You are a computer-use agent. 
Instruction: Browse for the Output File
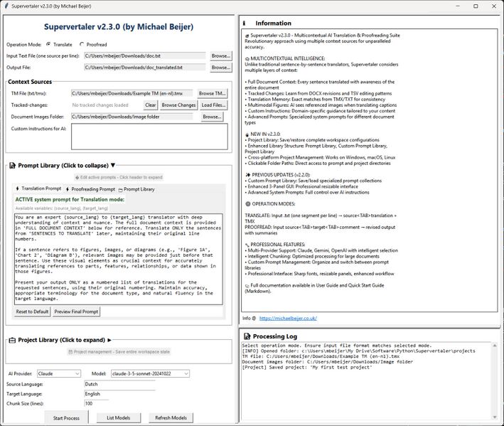pyautogui.click(x=221, y=68)
